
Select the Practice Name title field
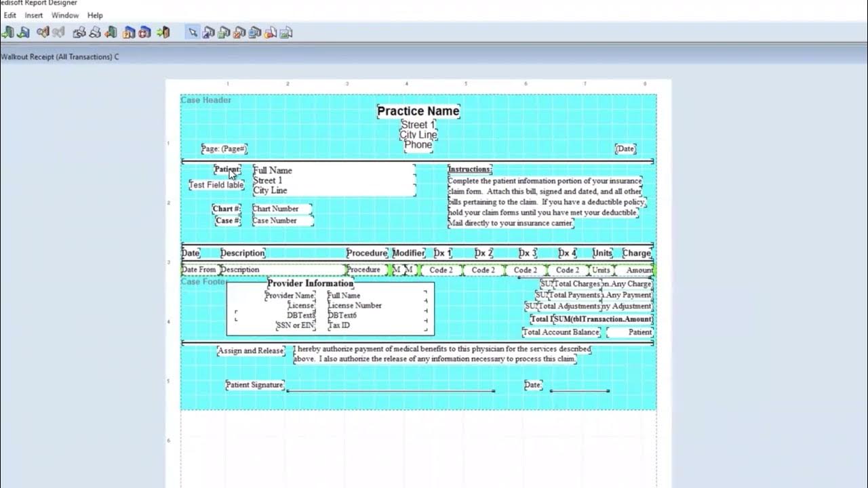[418, 111]
